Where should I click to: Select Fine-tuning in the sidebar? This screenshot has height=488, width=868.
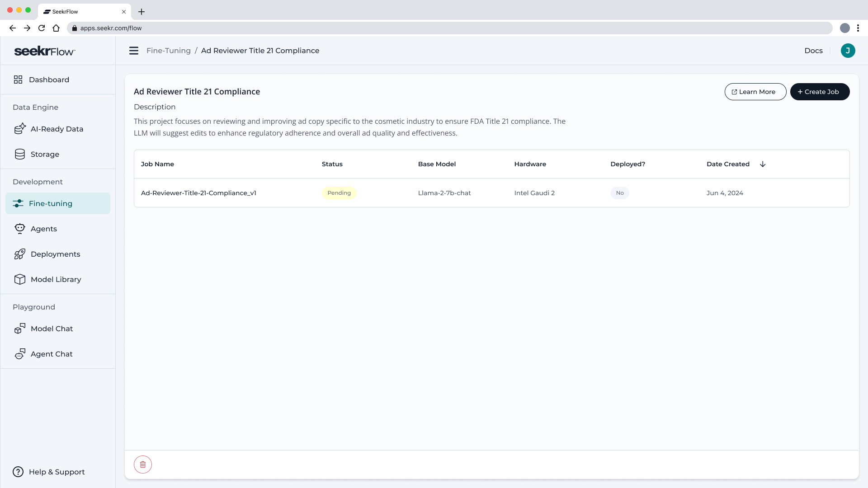pyautogui.click(x=58, y=203)
